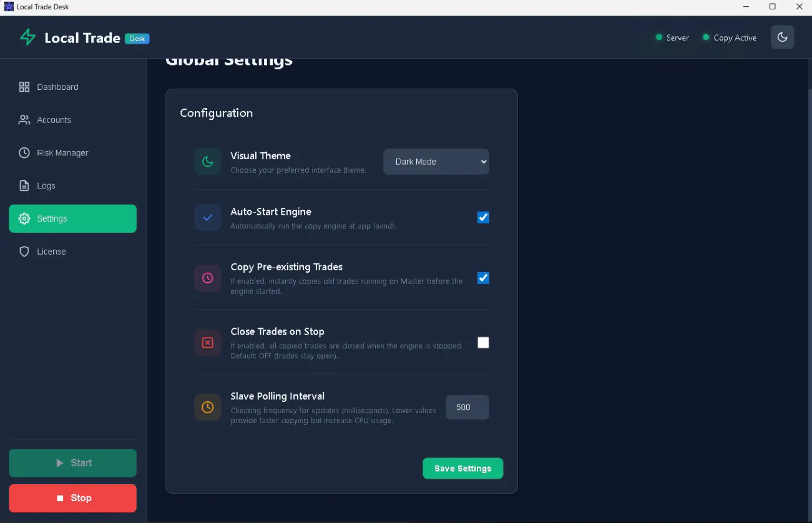Click the Copy Pre-existing Trades clock icon
This screenshot has width=812, height=523.
point(208,278)
